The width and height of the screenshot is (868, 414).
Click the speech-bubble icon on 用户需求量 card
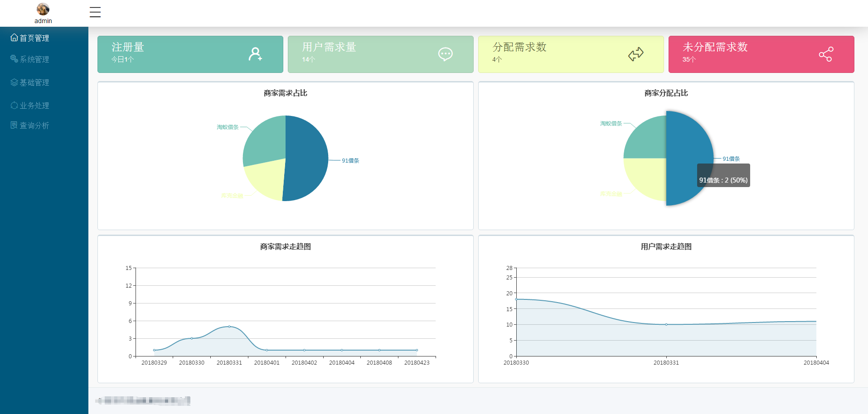click(x=446, y=54)
